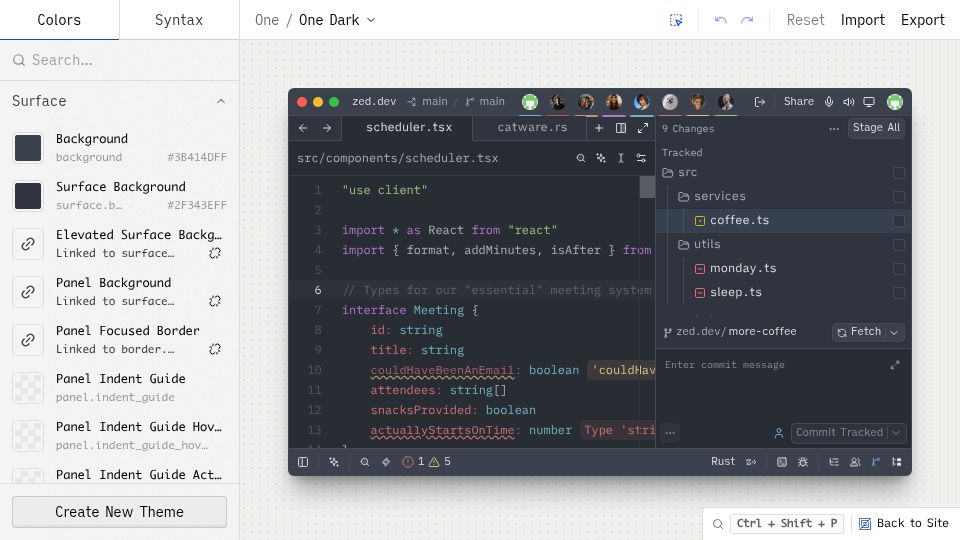Open the Fetch options dropdown arrow
960x540 pixels.
[x=894, y=332]
